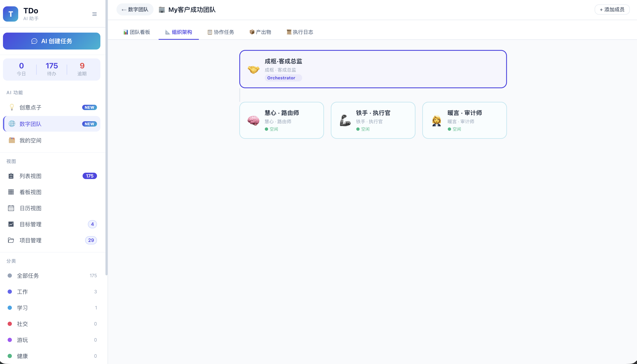637x364 pixels.
Task: Click the sidebar vertical scrollbar
Action: (107, 138)
